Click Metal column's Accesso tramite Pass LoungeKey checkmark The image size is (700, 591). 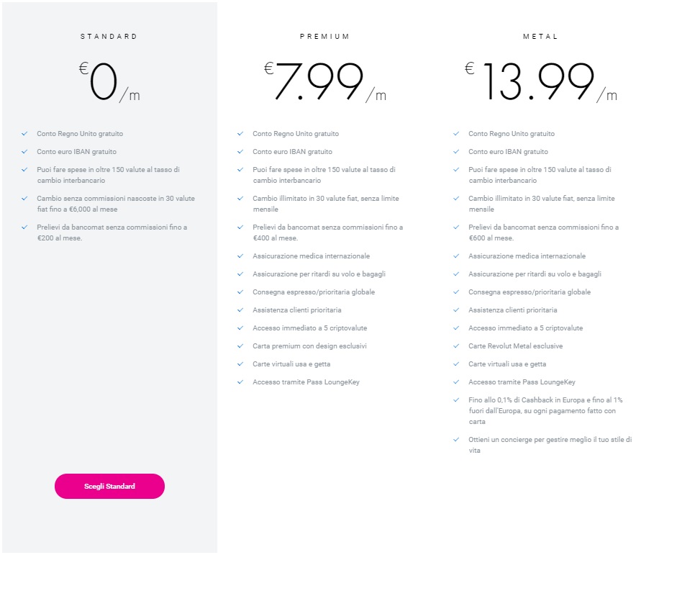(x=456, y=382)
